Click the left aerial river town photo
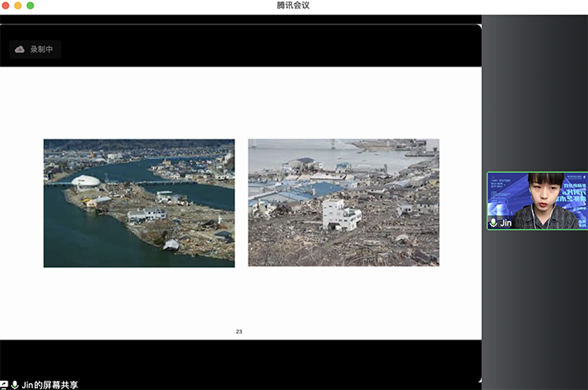The width and height of the screenshot is (588, 390). pos(139,203)
